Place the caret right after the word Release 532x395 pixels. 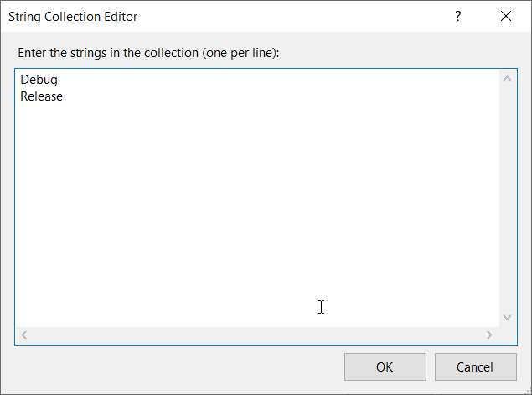point(64,96)
